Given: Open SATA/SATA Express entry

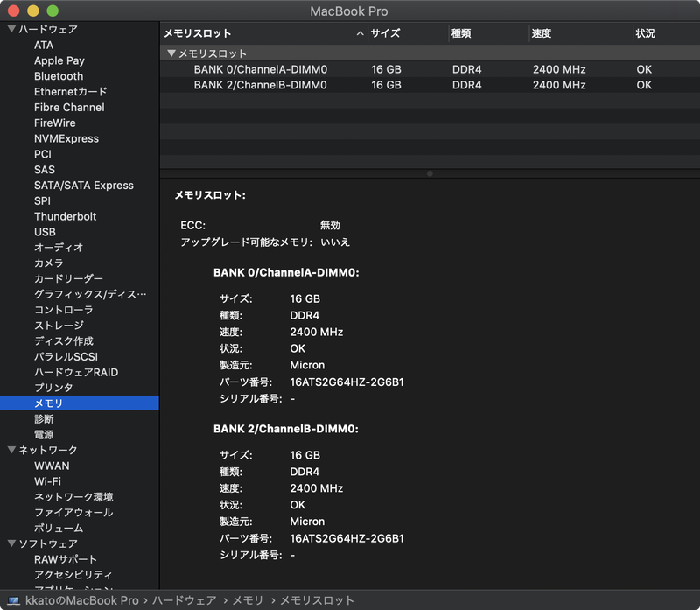Looking at the screenshot, I should 84,186.
